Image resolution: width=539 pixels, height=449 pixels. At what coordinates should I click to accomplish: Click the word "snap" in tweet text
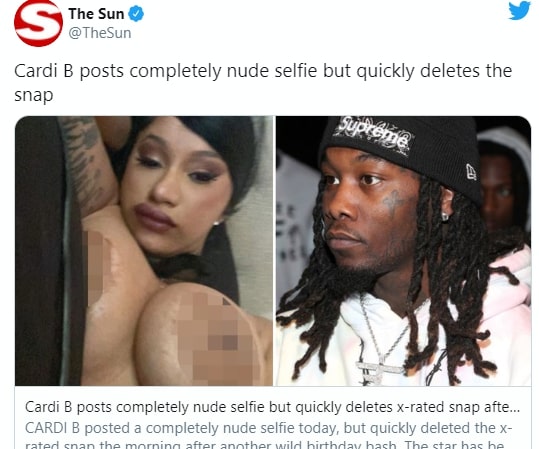click(x=33, y=95)
